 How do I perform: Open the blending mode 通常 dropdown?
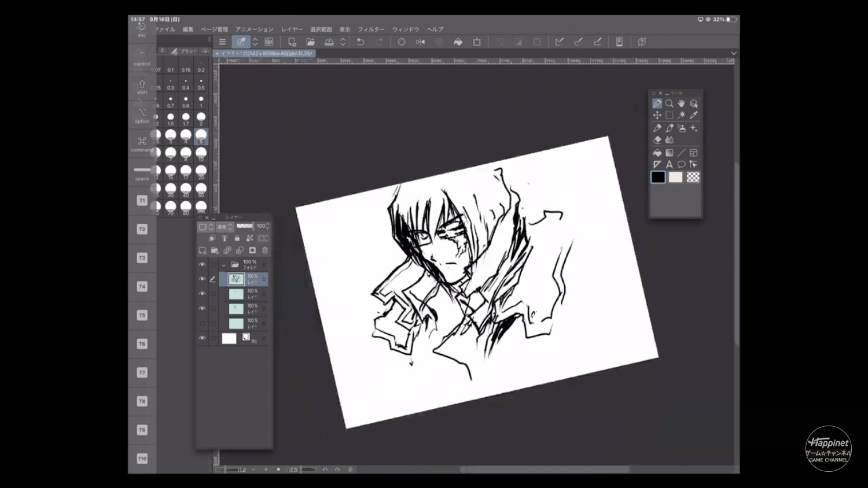point(224,227)
